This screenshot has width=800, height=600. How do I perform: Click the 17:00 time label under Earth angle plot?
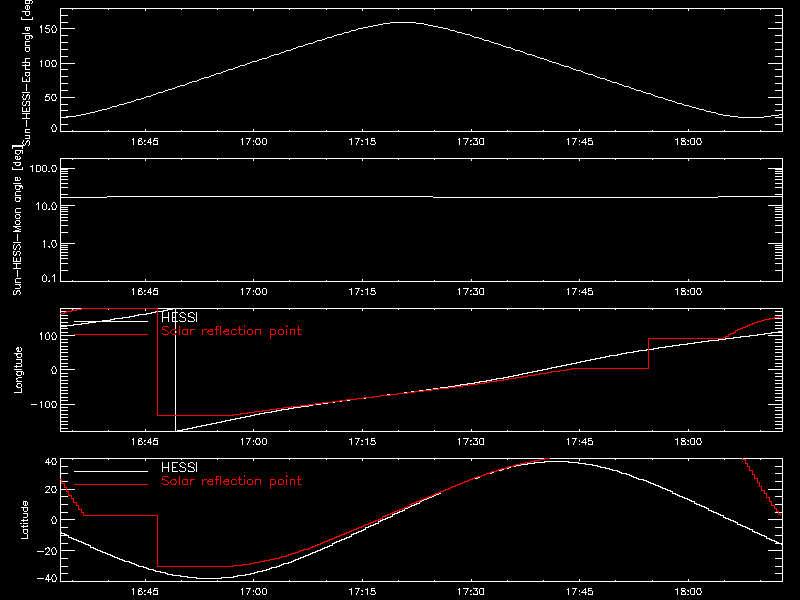[x=253, y=142]
